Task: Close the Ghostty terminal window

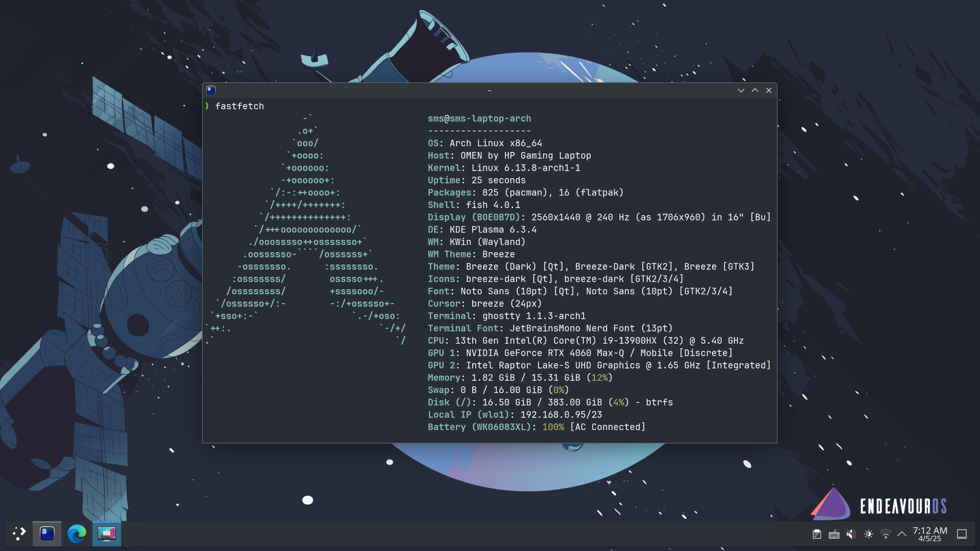Action: click(768, 90)
